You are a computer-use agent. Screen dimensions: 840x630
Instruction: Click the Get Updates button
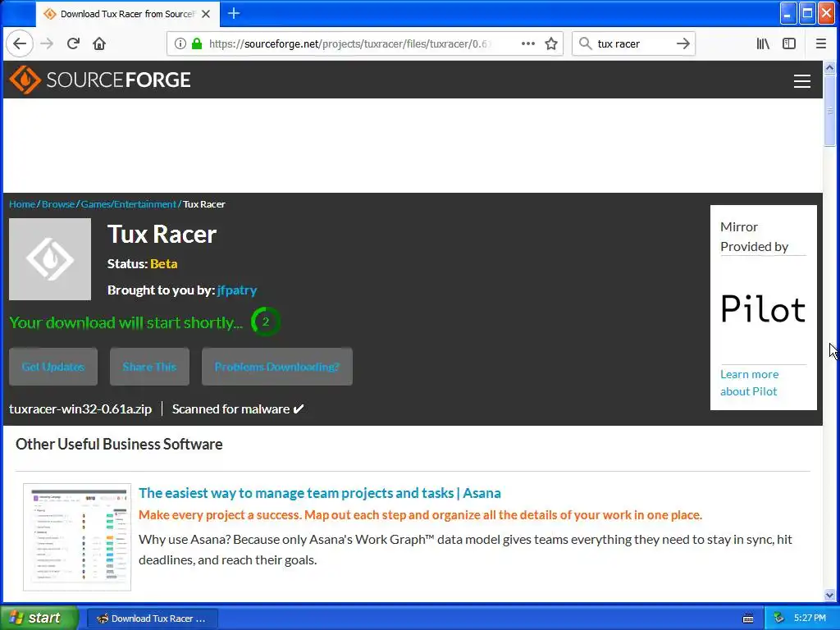pyautogui.click(x=53, y=367)
